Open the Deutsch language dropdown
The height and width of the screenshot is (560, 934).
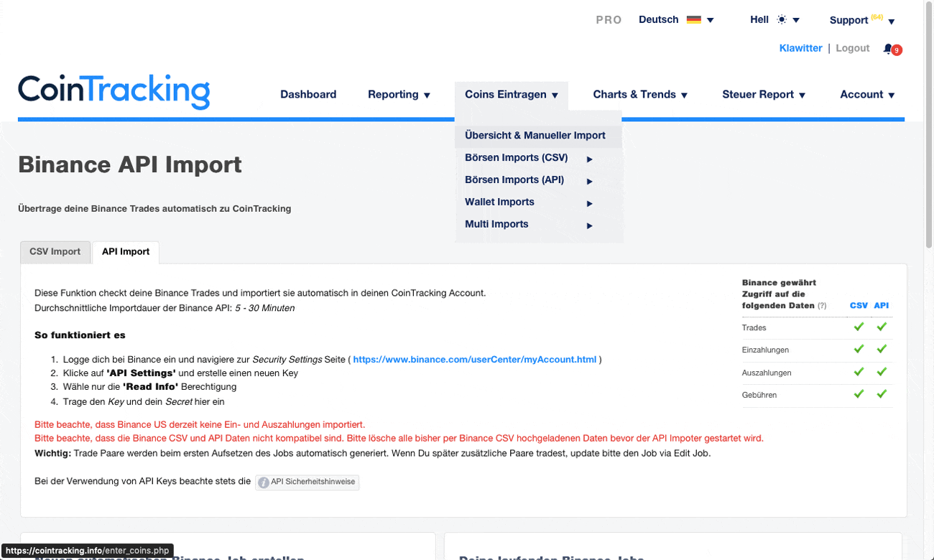click(658, 19)
